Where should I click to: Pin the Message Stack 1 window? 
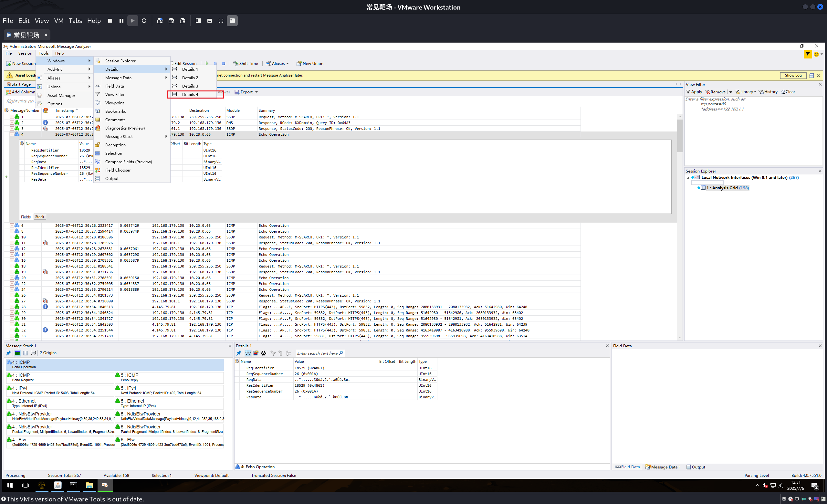(8, 353)
